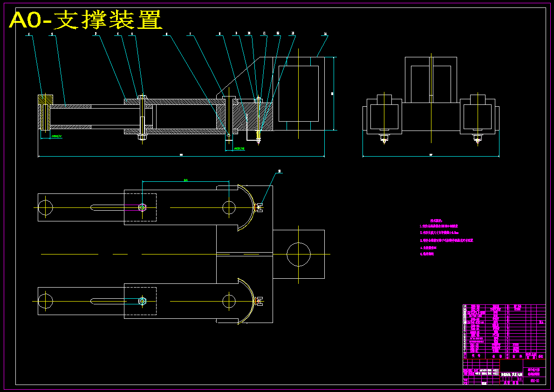554x392 pixels.
Task: Select the overall width dimension text below the end view
Action: click(431, 154)
